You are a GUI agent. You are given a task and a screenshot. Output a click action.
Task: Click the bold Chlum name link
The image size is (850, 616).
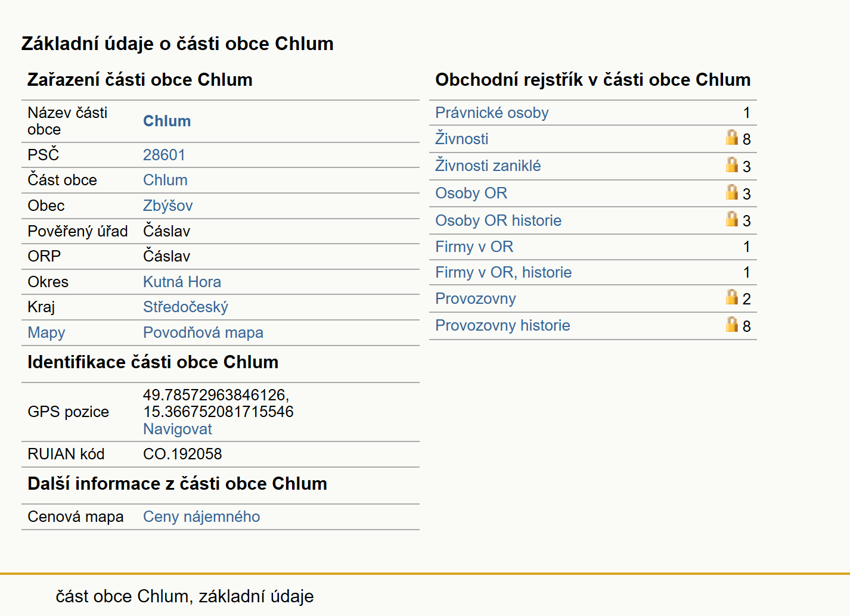167,121
